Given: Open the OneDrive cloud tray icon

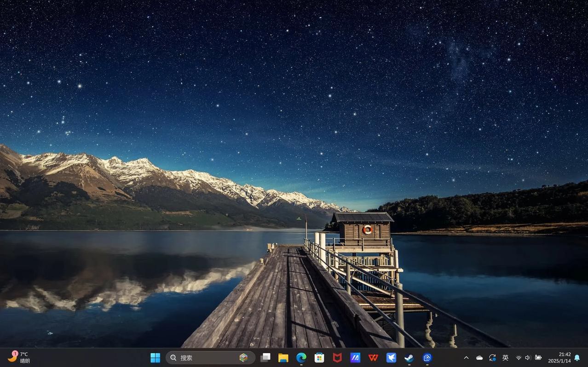Looking at the screenshot, I should [479, 357].
